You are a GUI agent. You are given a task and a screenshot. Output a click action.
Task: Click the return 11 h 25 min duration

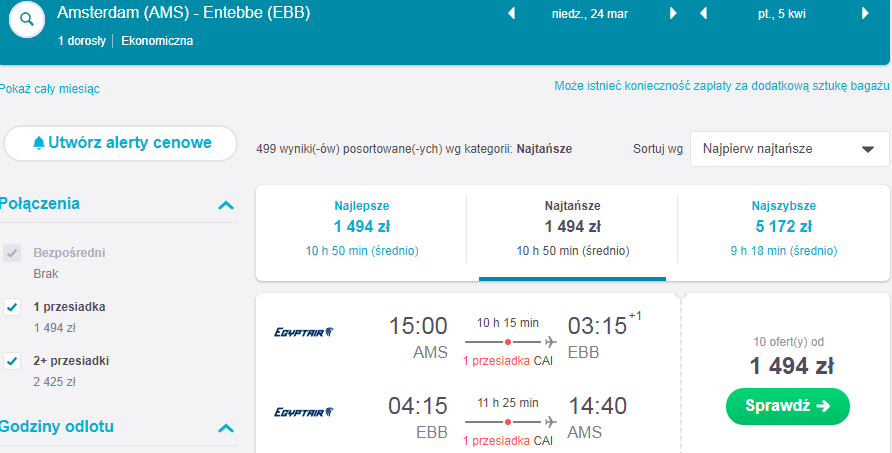click(507, 403)
